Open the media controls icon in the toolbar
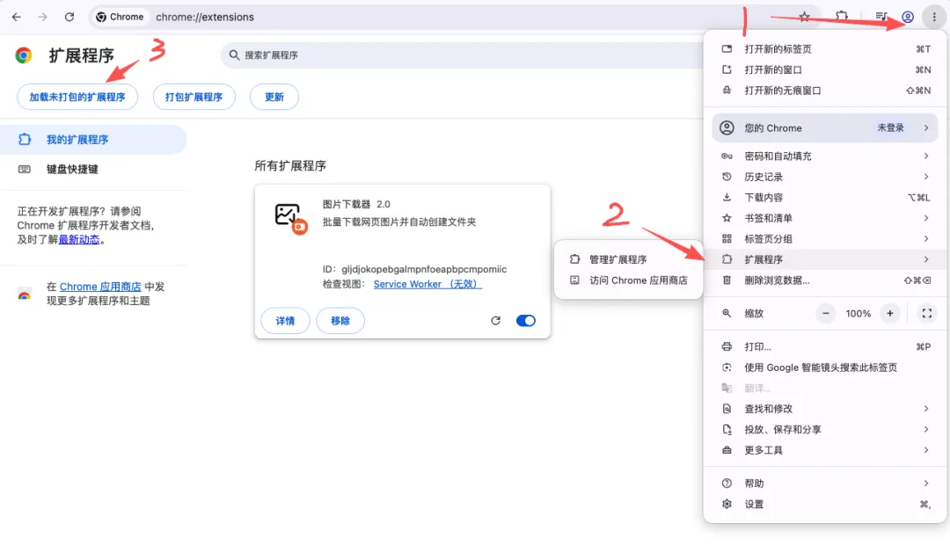 click(x=881, y=17)
